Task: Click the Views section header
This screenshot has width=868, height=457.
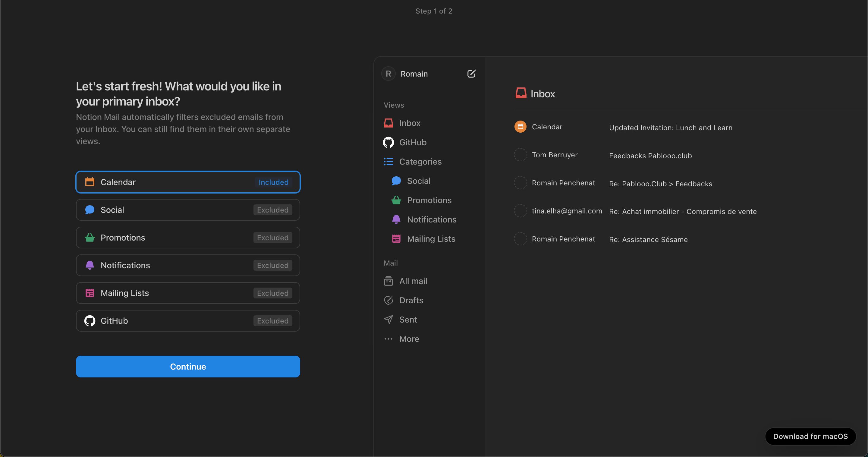Action: [x=394, y=105]
